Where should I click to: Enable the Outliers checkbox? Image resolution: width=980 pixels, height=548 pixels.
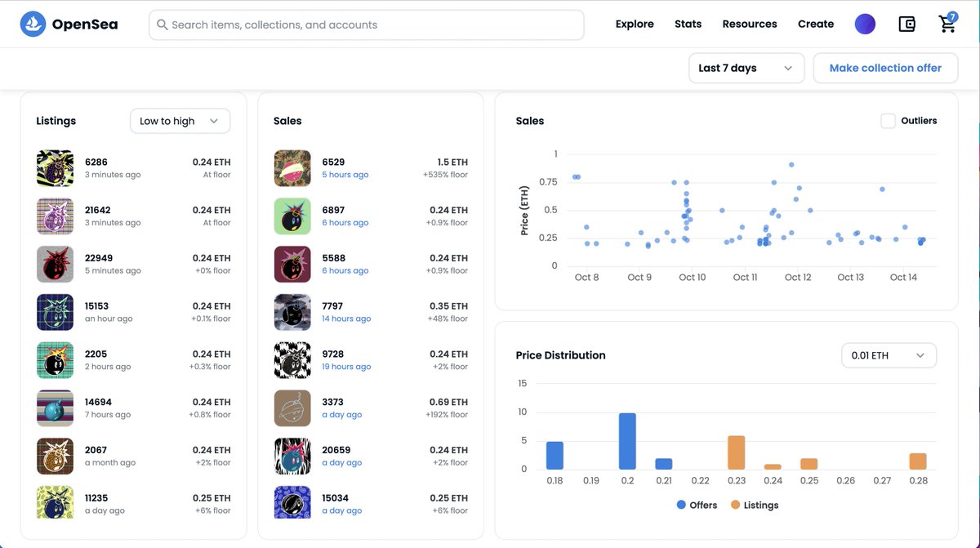(888, 121)
